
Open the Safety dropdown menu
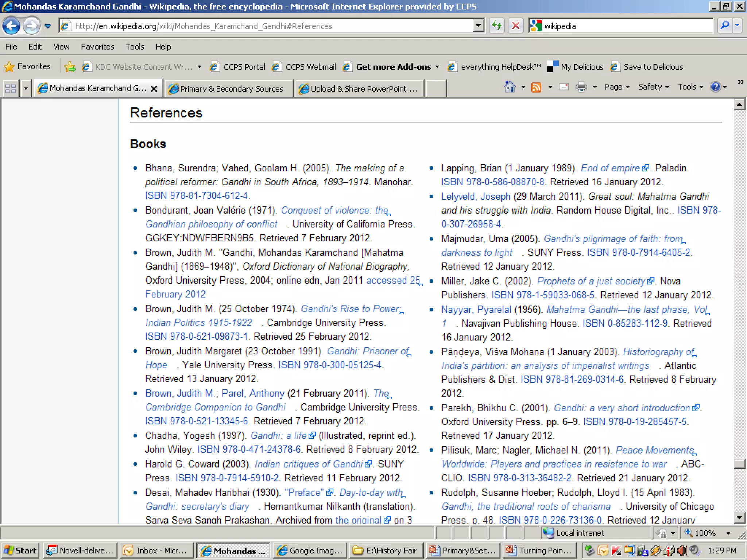[x=653, y=87]
